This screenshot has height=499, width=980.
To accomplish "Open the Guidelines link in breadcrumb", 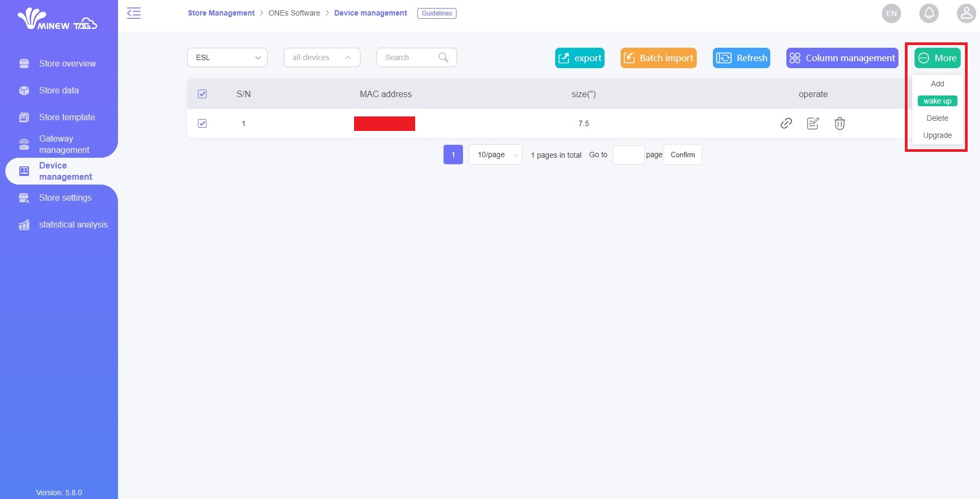I will (x=437, y=13).
